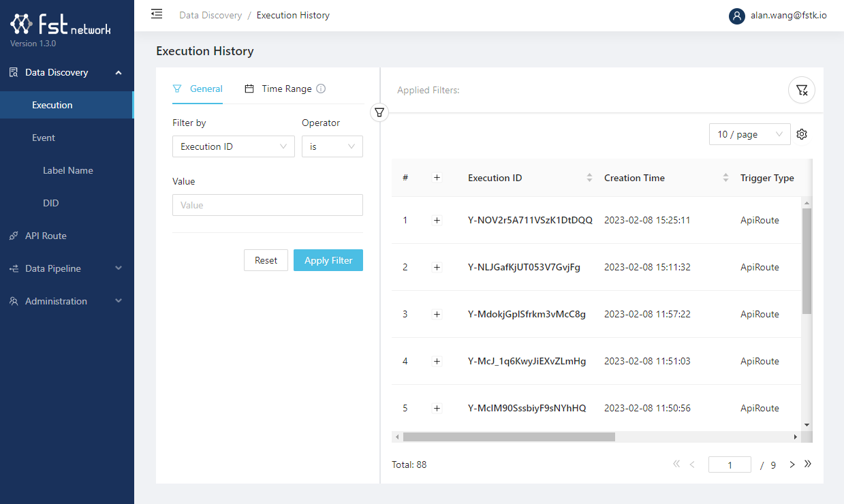Click the Time Range info icon
The width and height of the screenshot is (844, 504).
[321, 89]
